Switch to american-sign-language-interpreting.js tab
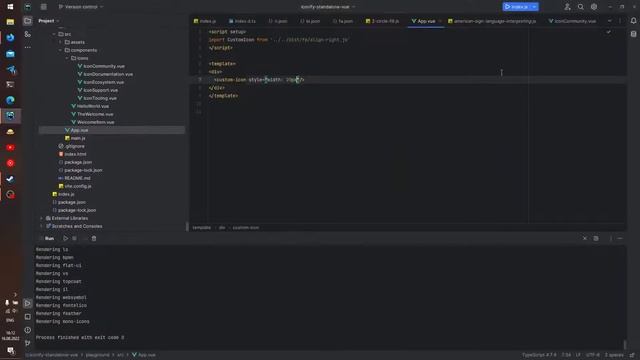Viewport: 640px width, 360px height. point(492,21)
